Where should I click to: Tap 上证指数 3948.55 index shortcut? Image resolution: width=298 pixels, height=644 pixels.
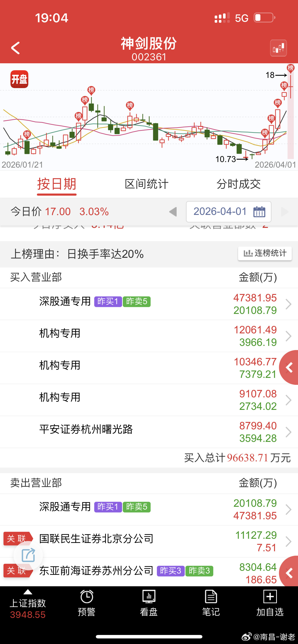pyautogui.click(x=28, y=606)
